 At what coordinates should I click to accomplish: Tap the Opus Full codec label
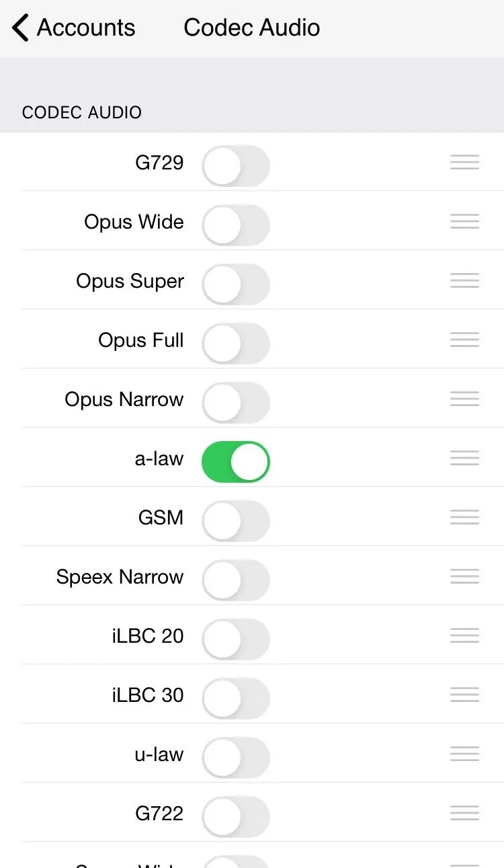click(141, 340)
